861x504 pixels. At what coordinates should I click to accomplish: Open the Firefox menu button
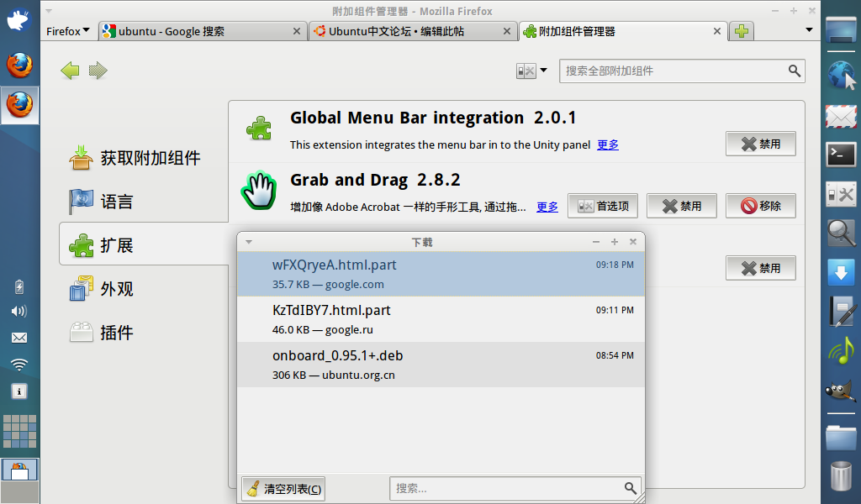pos(67,31)
